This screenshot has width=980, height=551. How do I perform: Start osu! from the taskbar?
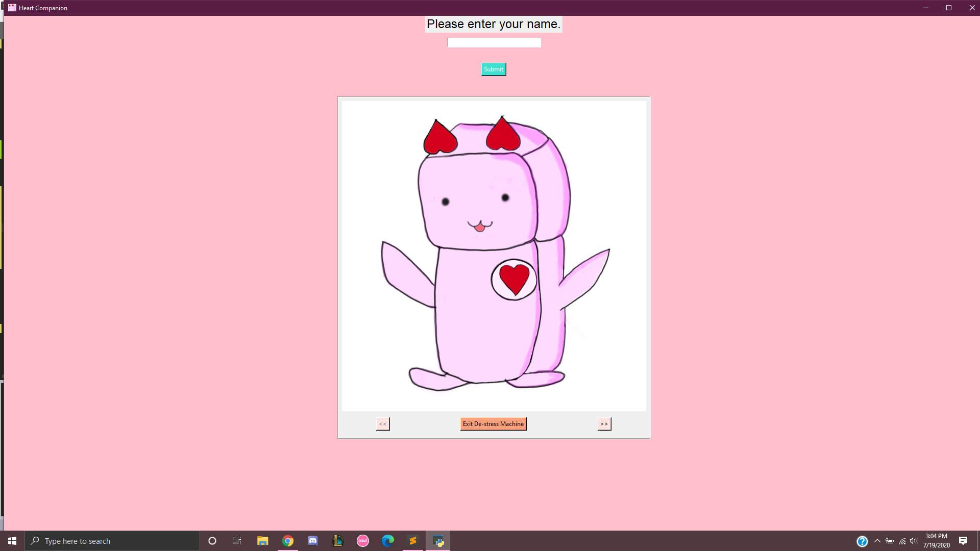point(363,540)
